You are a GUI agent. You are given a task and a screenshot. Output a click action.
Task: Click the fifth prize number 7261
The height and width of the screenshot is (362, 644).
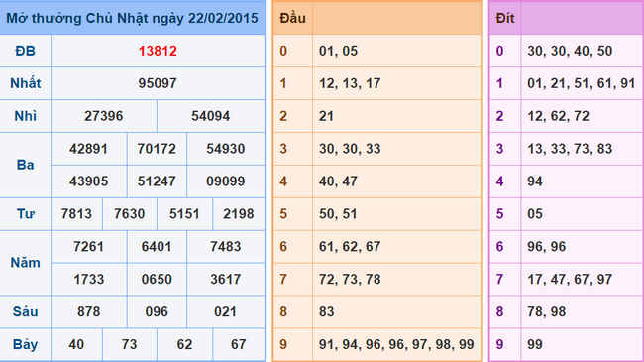pos(88,246)
